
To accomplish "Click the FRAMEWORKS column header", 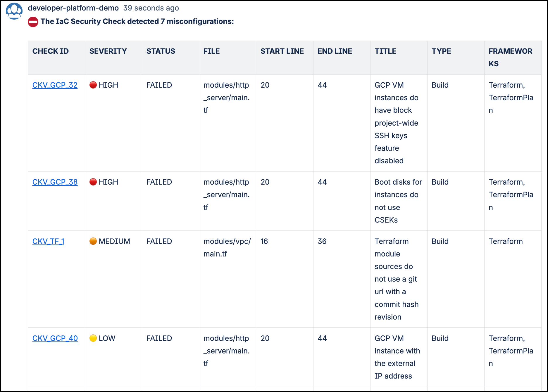I will click(x=511, y=57).
